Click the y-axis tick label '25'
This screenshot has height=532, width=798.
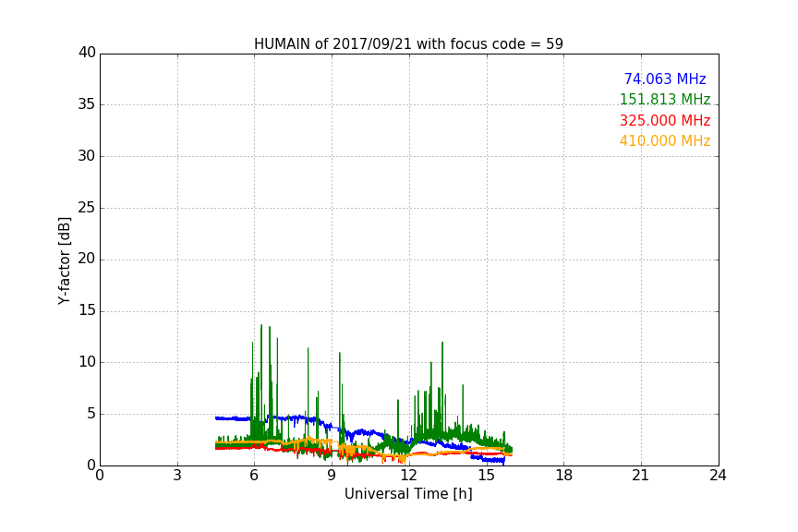(87, 208)
